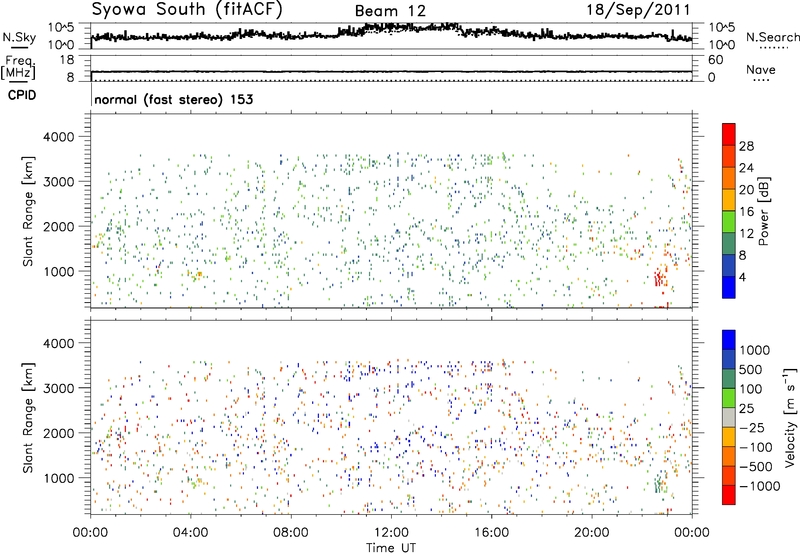Click the '4000' tick of the power plot

click(x=58, y=137)
